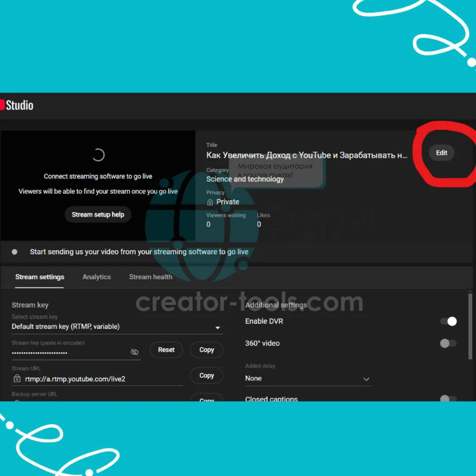Click the Viewers waiting count

click(x=208, y=224)
